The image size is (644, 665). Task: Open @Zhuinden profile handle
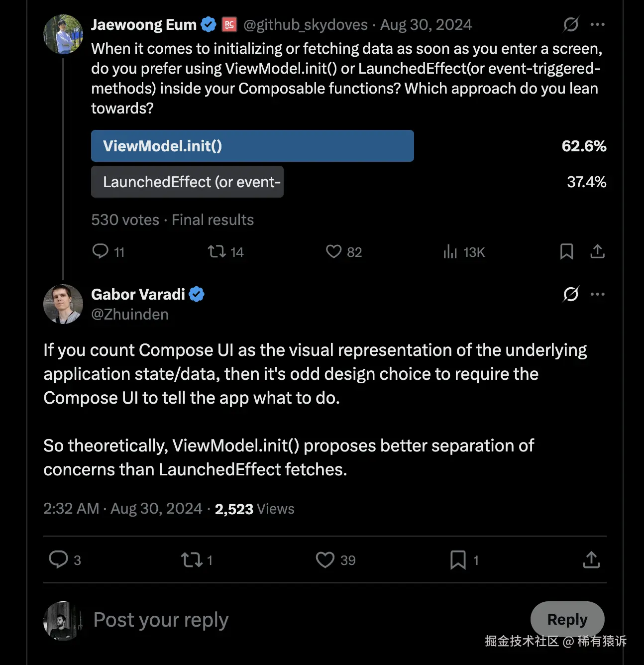(x=130, y=314)
